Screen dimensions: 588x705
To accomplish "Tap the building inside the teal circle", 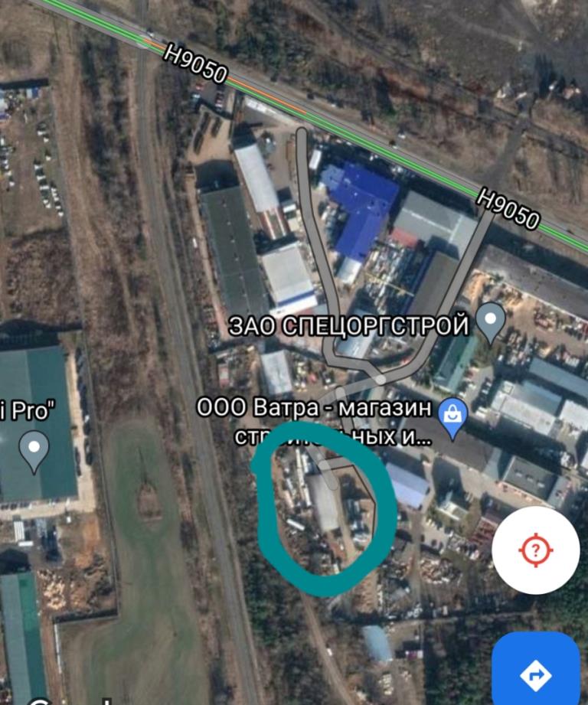I will point(325,503).
